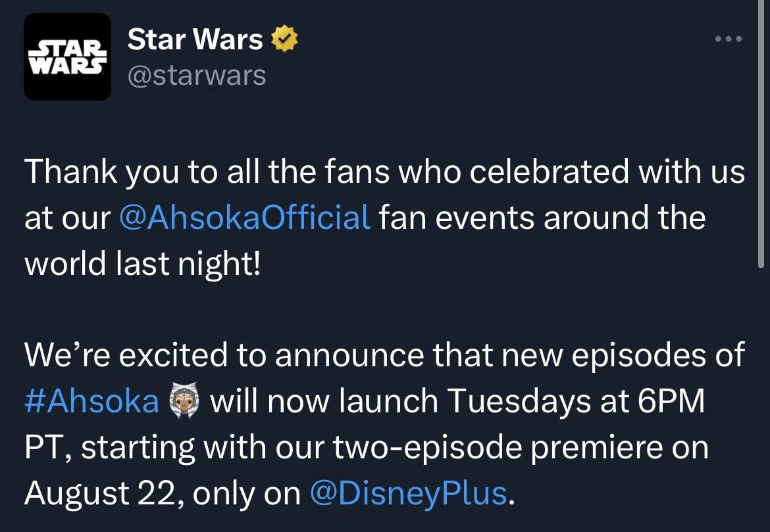Viewport: 770px width, 532px height.
Task: Open the #Ahsoka hashtag
Action: [91, 401]
